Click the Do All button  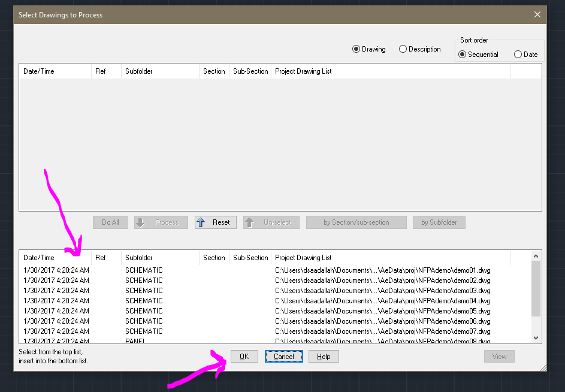(x=110, y=222)
